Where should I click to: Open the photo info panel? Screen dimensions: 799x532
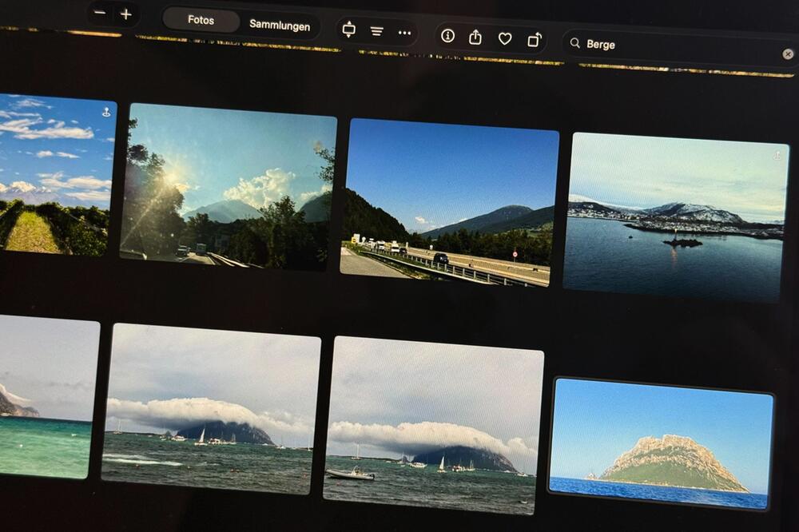click(x=447, y=35)
